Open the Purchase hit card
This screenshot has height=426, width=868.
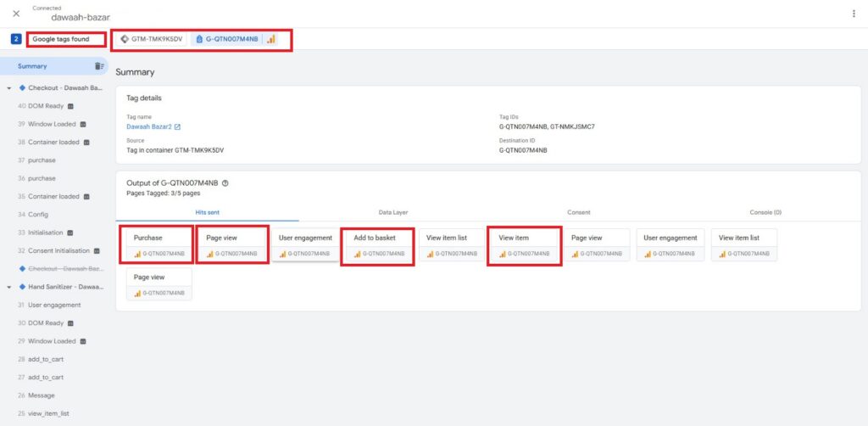point(159,245)
